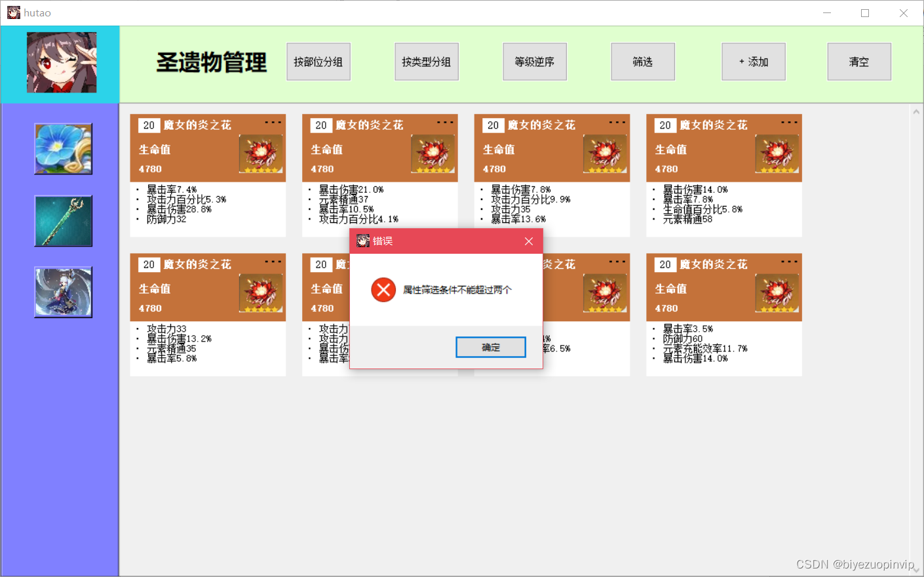Sort with the 等级逆序 button
Viewport: 924px width, 577px height.
[x=535, y=62]
